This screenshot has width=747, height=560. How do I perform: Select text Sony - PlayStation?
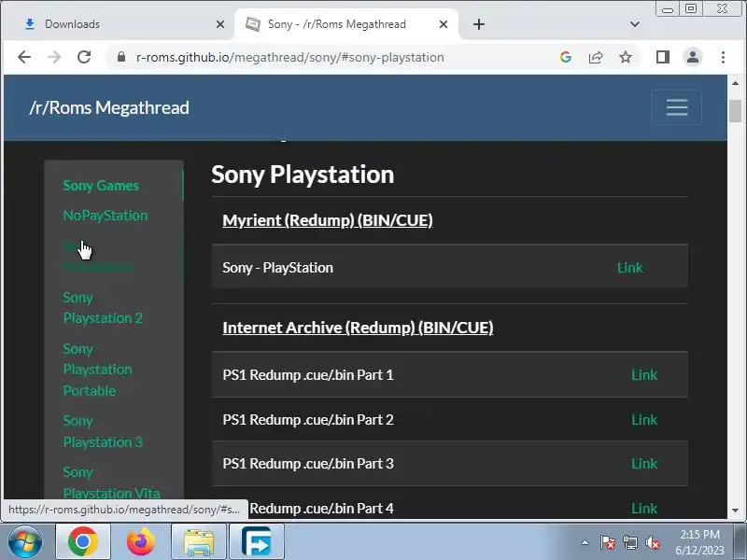277,268
